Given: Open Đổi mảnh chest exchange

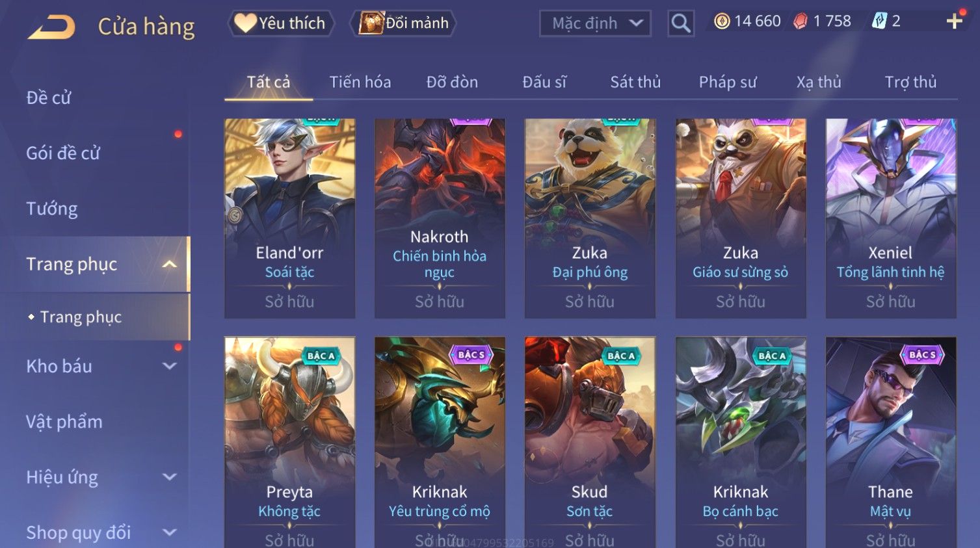Looking at the screenshot, I should [403, 23].
